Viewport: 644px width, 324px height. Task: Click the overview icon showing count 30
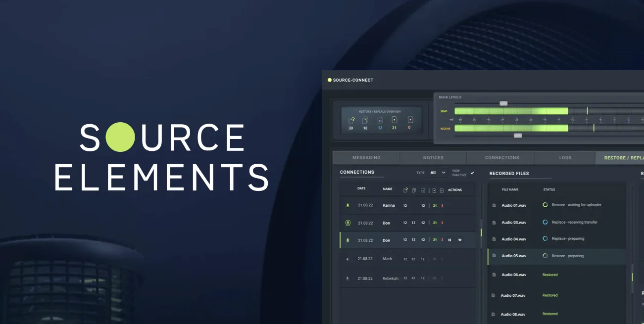tap(351, 120)
